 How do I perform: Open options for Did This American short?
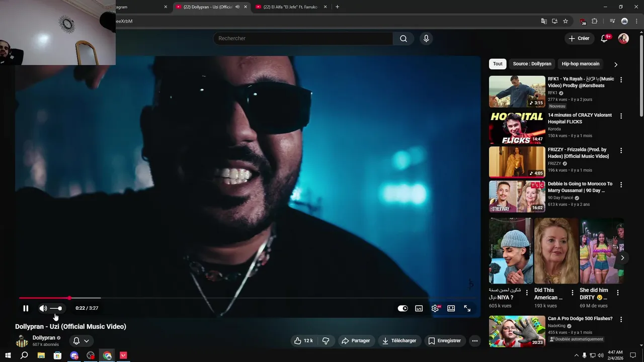tap(572, 293)
